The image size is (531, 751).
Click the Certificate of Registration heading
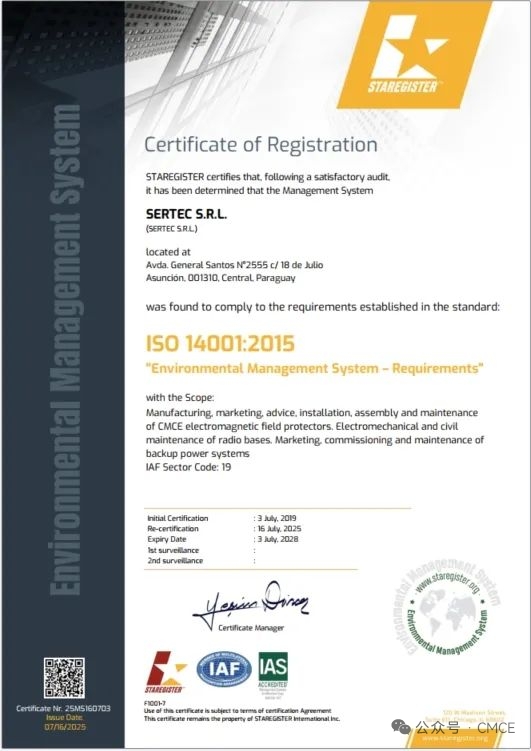261,144
